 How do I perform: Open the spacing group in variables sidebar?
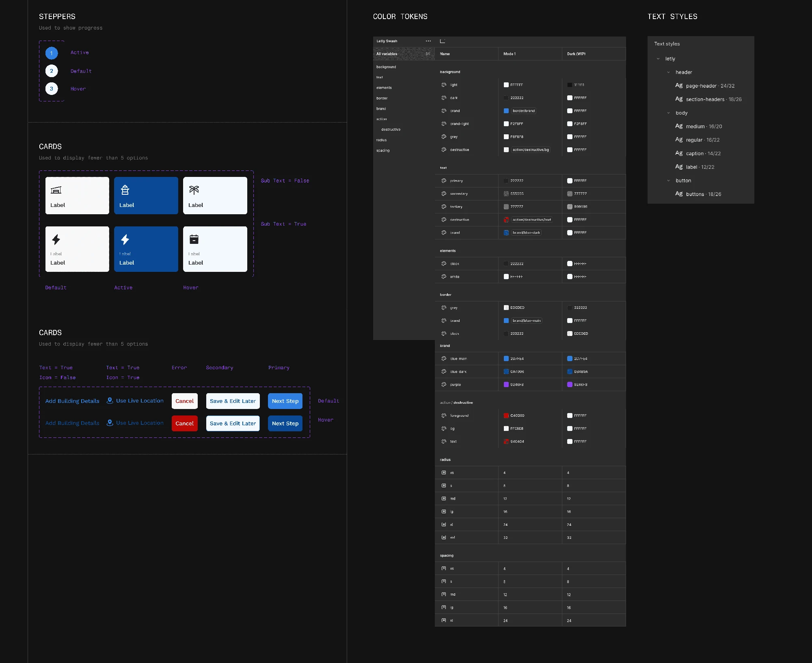383,151
